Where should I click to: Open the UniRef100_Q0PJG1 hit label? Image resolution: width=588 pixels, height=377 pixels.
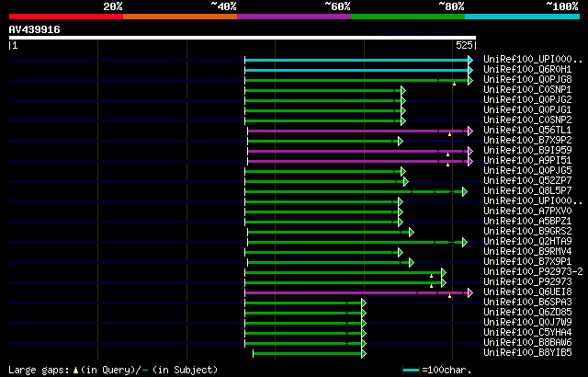pyautogui.click(x=527, y=110)
